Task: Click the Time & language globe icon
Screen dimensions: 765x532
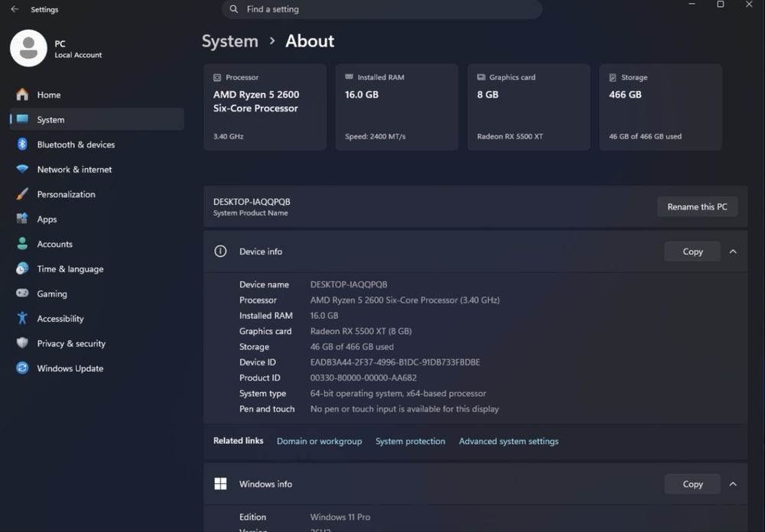Action: 22,268
